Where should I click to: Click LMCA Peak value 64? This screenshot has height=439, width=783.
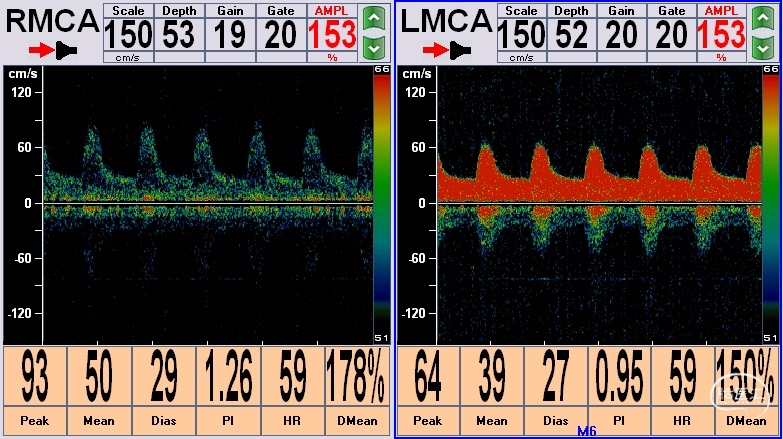(x=428, y=377)
